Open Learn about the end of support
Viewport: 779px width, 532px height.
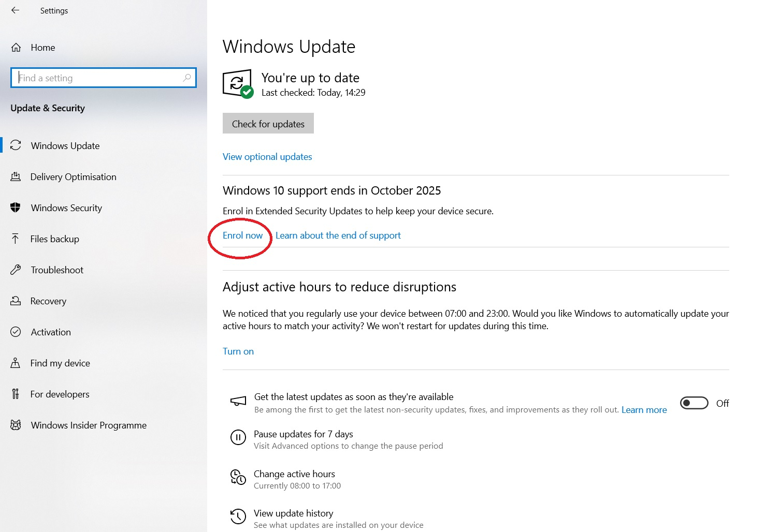(x=338, y=235)
